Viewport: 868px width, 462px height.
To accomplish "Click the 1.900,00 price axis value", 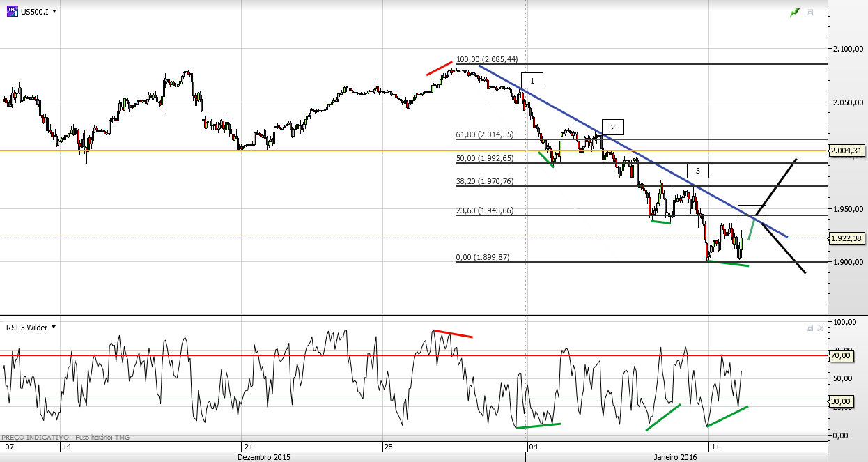I will (848, 262).
